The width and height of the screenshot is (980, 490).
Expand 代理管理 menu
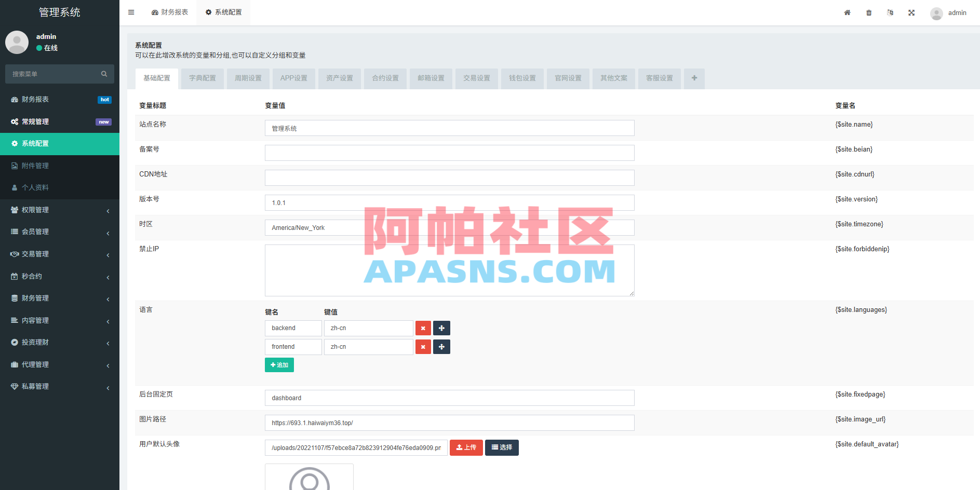[x=60, y=365]
